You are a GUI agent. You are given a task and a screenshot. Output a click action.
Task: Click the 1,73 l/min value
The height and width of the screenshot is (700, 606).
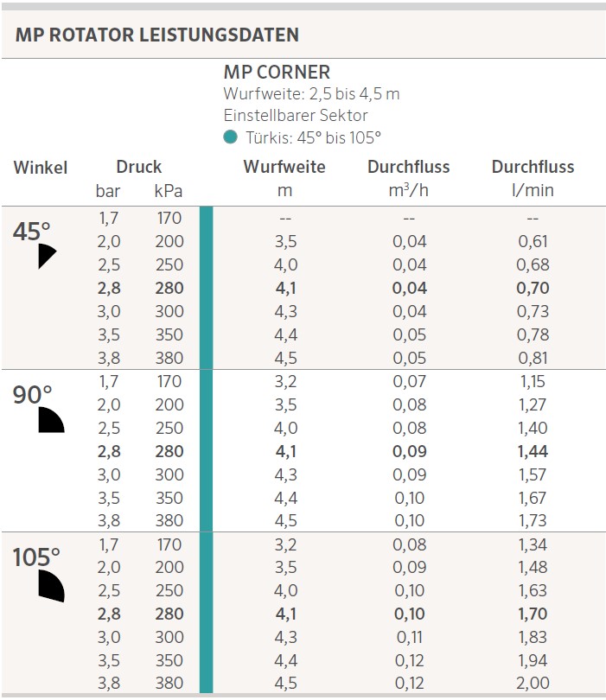[533, 520]
